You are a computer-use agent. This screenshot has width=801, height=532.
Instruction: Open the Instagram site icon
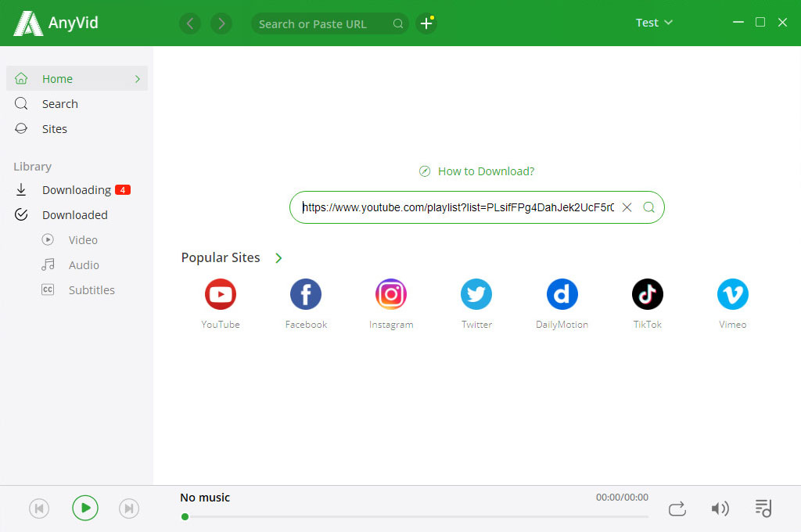(x=391, y=294)
